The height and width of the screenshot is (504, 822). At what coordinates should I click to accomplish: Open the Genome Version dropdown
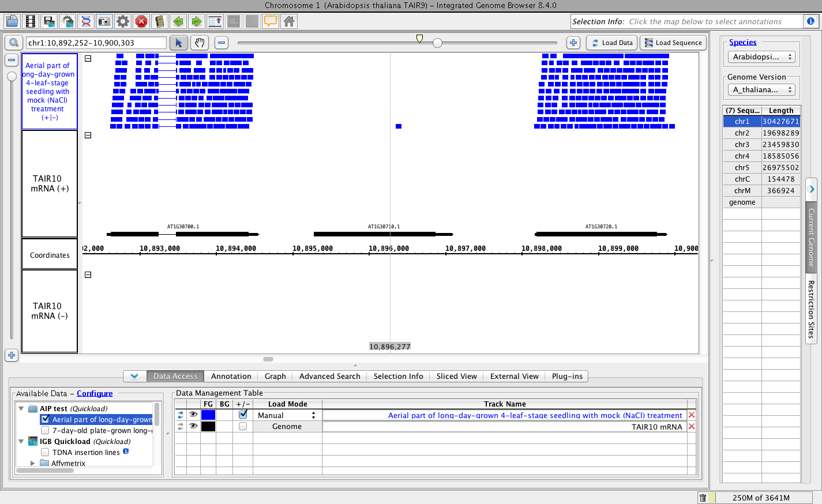click(761, 90)
